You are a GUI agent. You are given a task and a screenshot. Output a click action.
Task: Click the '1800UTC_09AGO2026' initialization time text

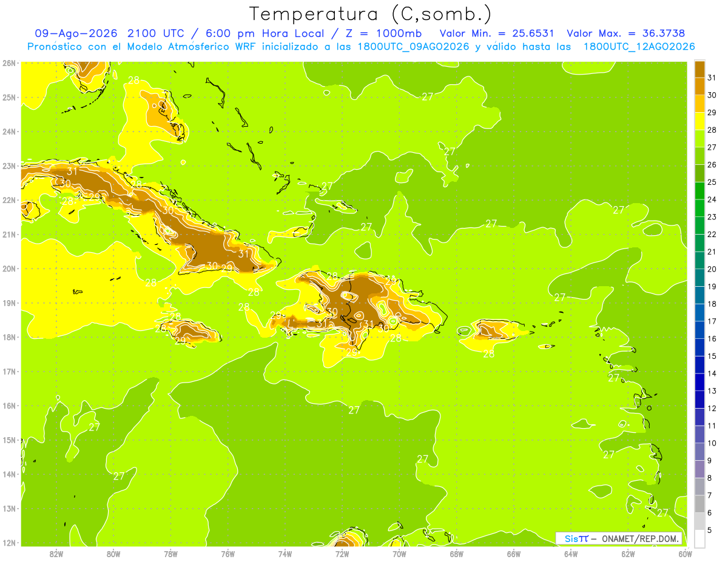413,47
